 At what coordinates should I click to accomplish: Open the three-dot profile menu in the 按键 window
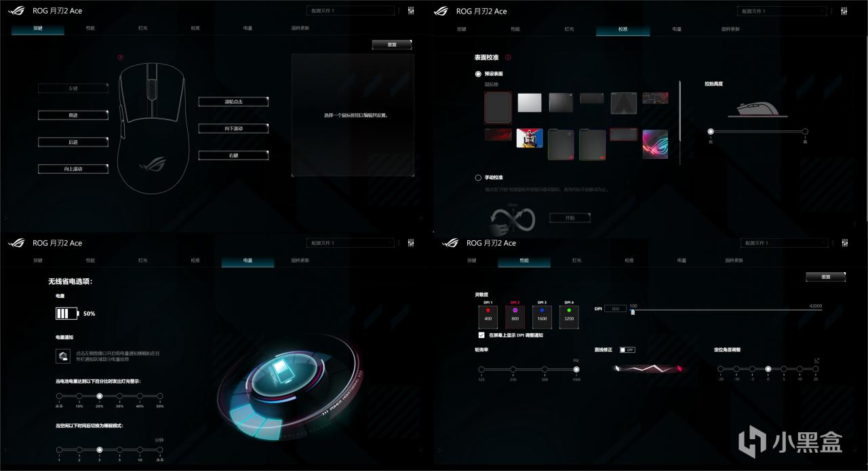point(399,11)
